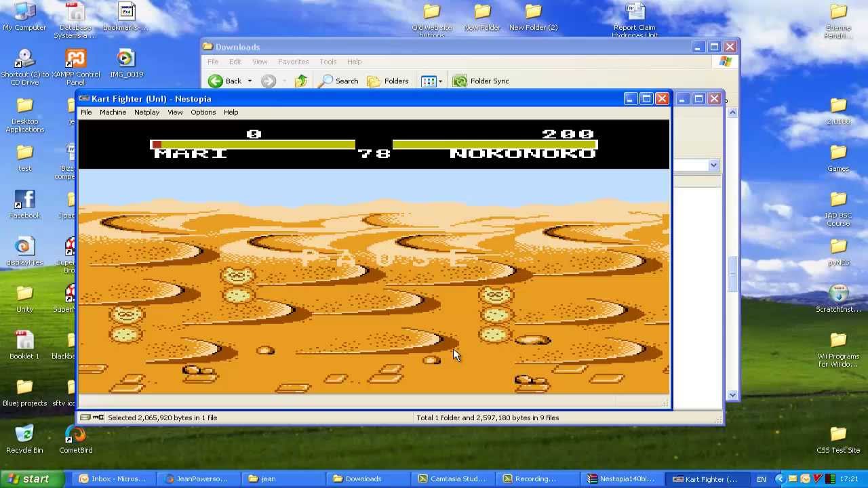Click the Back button in Downloads window
The width and height of the screenshot is (868, 488).
(x=225, y=81)
